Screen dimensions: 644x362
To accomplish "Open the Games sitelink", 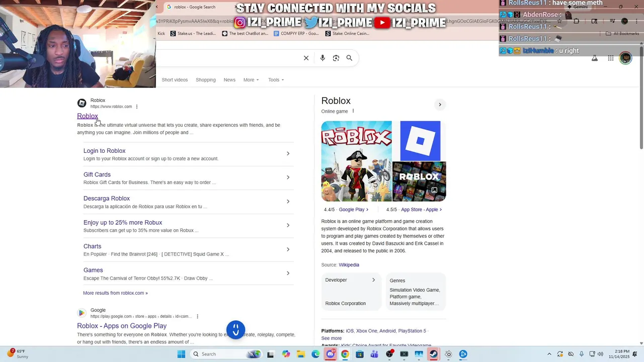I will pos(93,270).
